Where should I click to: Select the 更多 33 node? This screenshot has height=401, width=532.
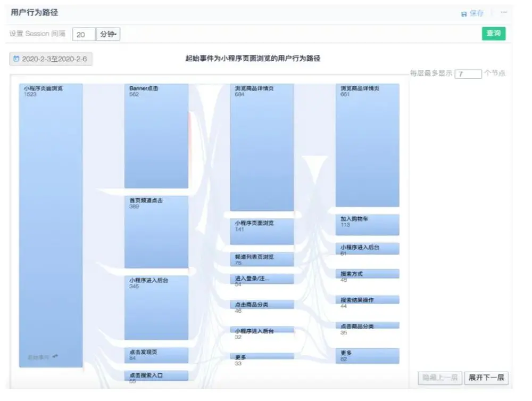[x=262, y=356]
